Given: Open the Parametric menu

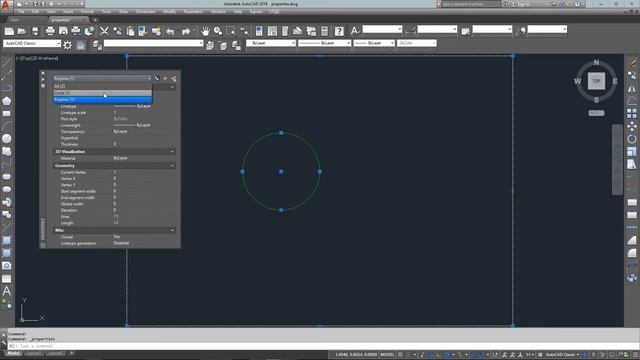Looking at the screenshot, I should pyautogui.click(x=193, y=12).
